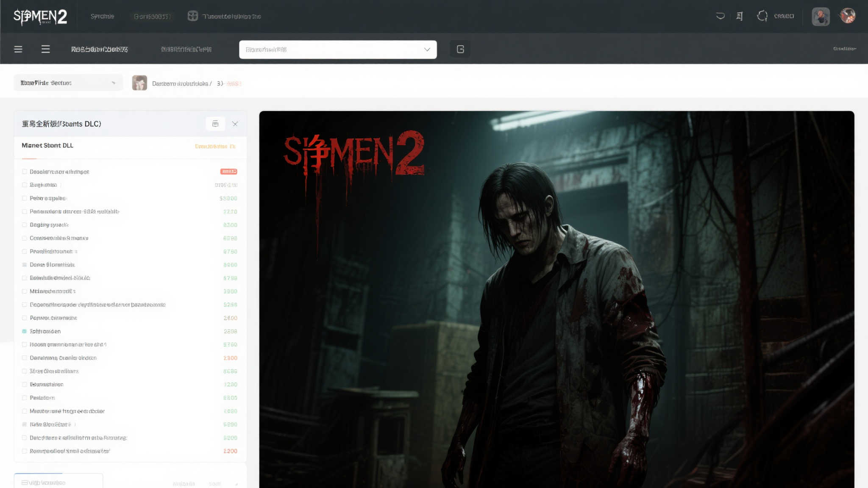The height and width of the screenshot is (488, 868).
Task: Click the second list-menu icon in toolbar
Action: (45, 49)
